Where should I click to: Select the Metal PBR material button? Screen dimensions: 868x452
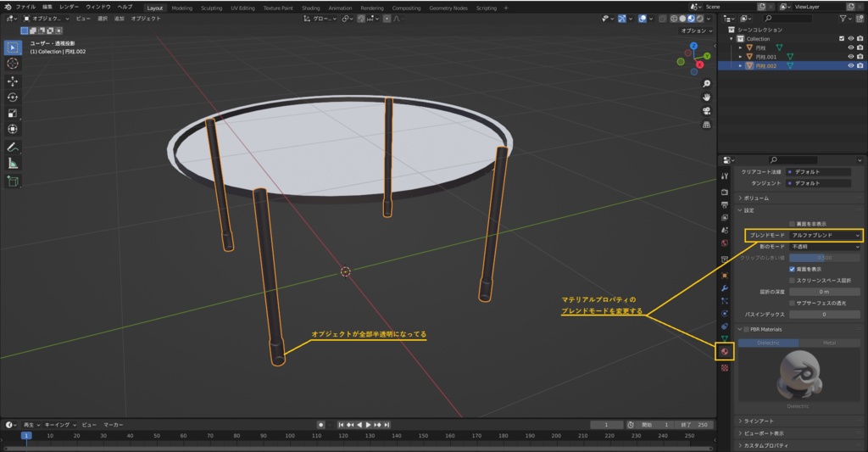click(x=830, y=343)
